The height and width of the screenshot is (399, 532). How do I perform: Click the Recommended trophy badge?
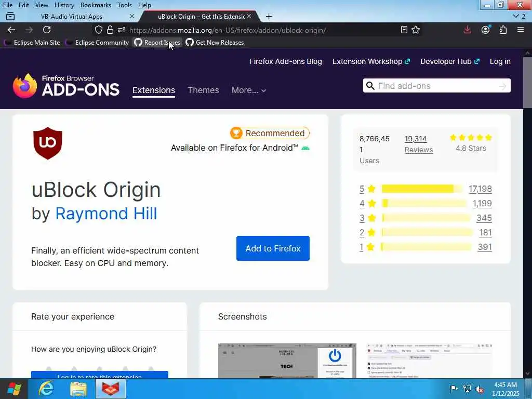coord(270,133)
